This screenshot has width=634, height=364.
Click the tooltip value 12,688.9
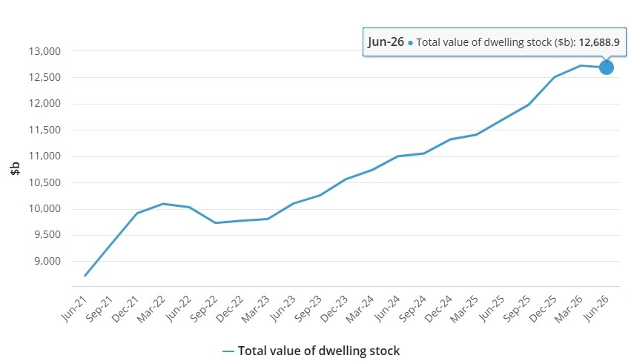pyautogui.click(x=599, y=42)
